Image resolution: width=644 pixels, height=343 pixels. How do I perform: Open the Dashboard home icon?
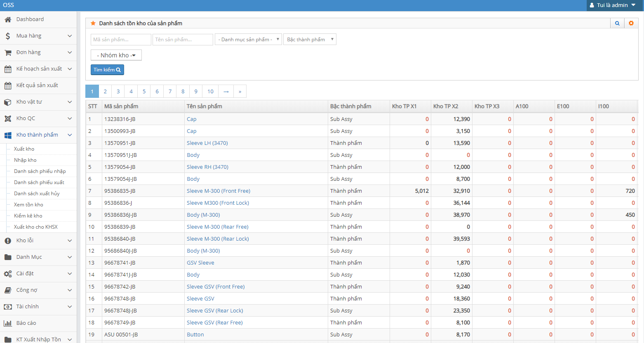(x=8, y=19)
